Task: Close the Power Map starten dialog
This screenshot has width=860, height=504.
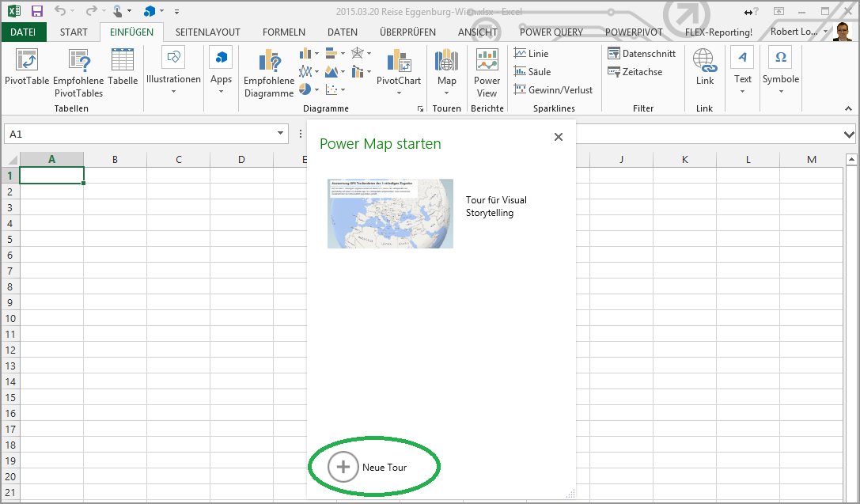Action: coord(559,137)
